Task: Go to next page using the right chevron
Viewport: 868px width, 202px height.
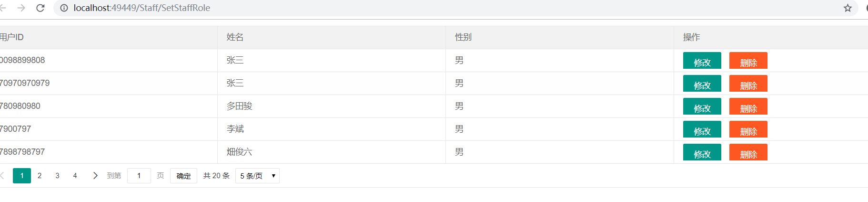Action: coord(95,176)
